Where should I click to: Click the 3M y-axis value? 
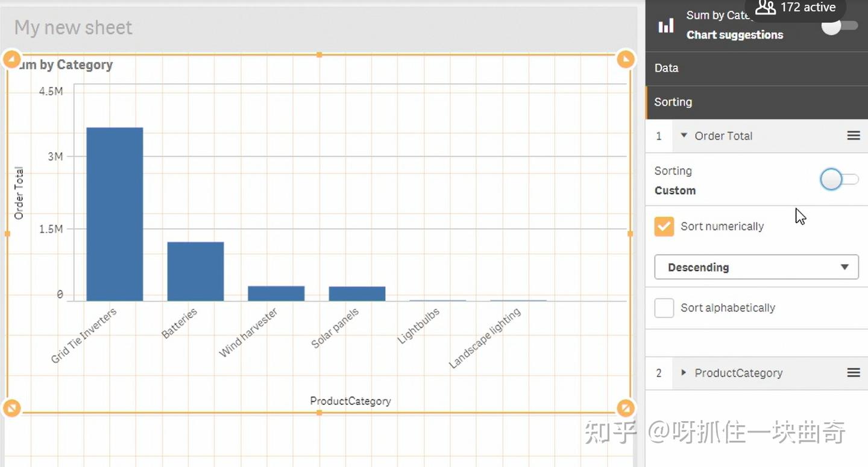point(55,156)
